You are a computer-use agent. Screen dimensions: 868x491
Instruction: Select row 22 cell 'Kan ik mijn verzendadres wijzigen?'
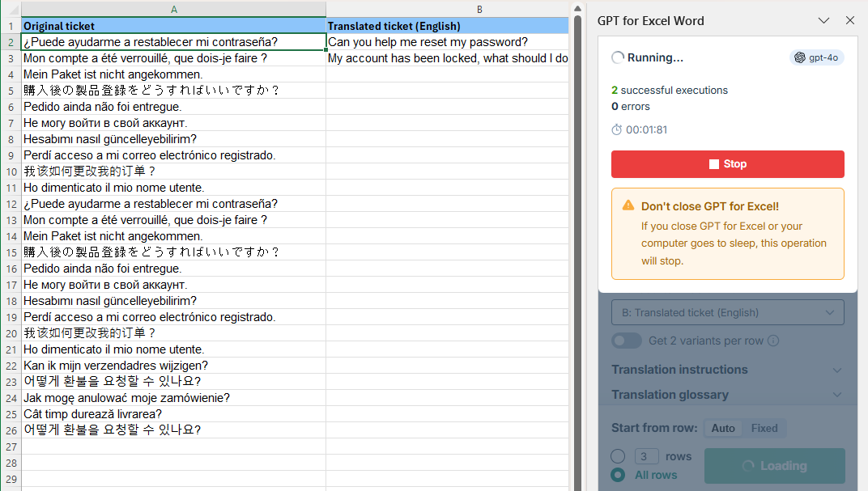click(x=174, y=366)
